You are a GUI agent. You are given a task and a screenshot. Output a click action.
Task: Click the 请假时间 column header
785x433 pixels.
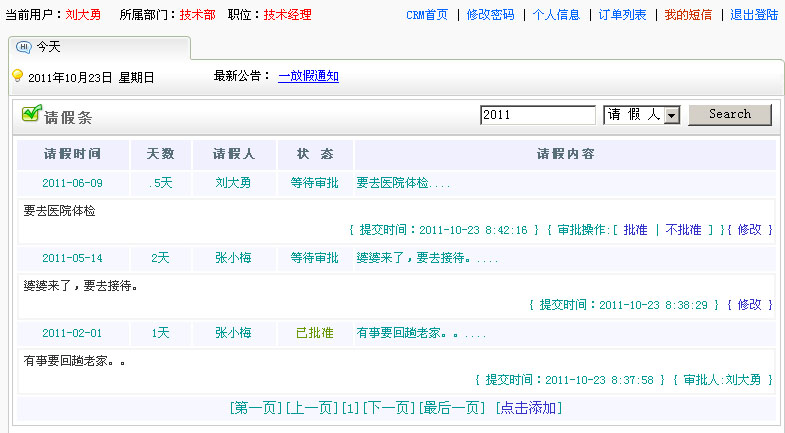73,154
